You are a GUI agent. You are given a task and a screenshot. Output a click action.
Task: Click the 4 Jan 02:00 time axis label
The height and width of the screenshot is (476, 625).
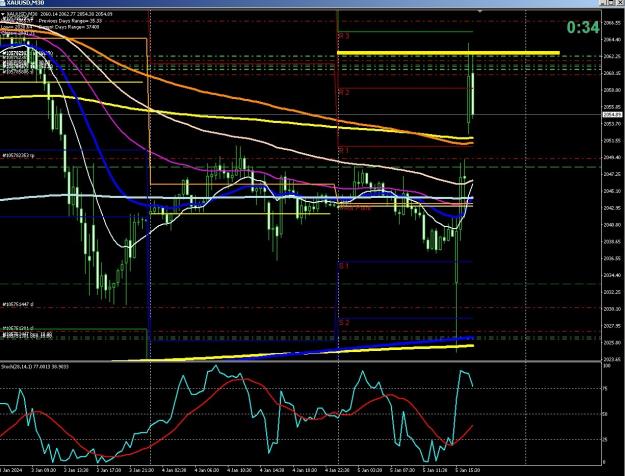click(x=174, y=470)
